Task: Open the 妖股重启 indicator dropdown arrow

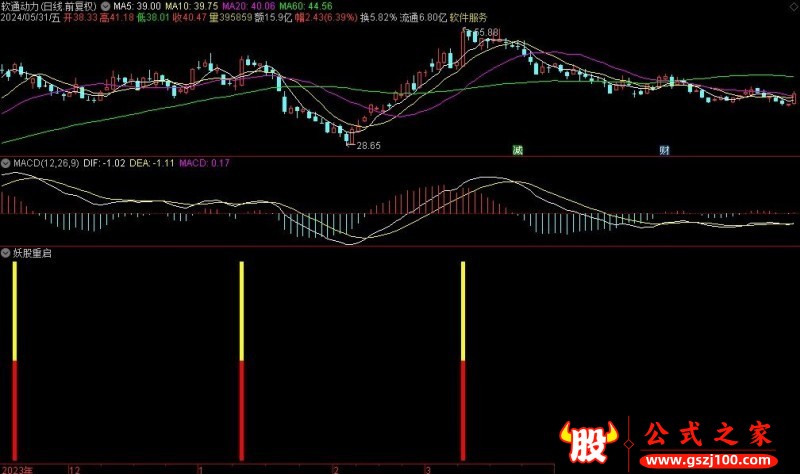Action: tap(5, 253)
